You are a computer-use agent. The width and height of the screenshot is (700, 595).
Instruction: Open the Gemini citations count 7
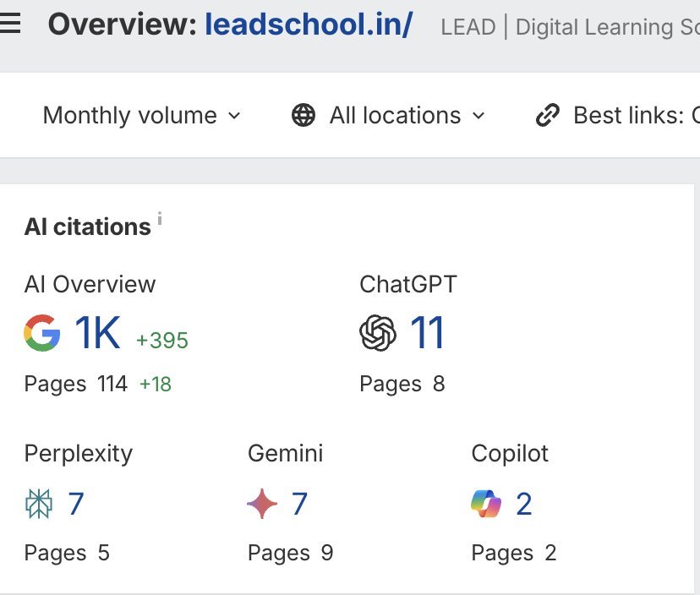pos(299,504)
